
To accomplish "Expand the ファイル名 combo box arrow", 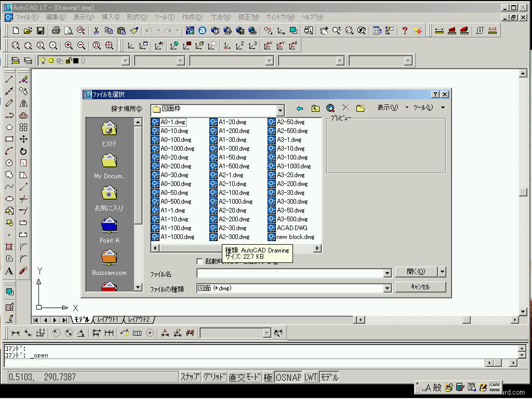I will tap(387, 273).
